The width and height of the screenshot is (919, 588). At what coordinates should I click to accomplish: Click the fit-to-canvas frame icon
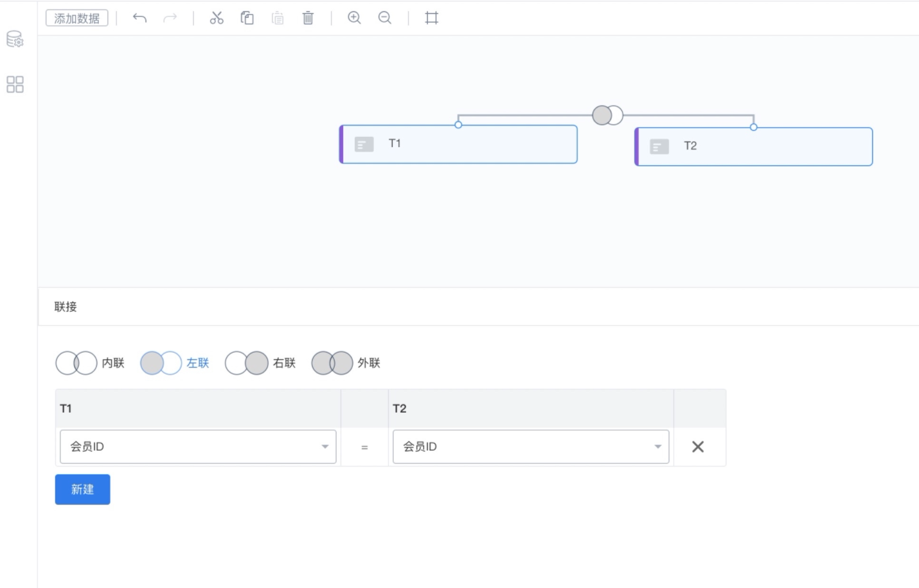[432, 18]
